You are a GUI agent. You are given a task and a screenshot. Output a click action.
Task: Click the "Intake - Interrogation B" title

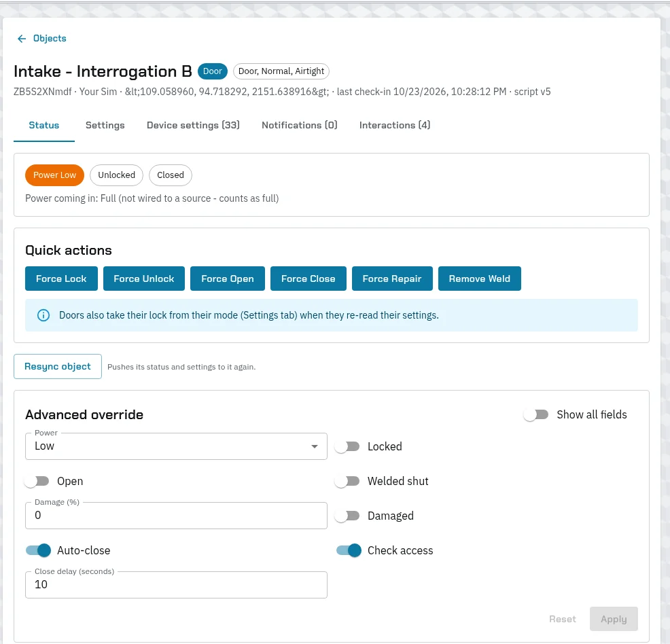(x=103, y=71)
